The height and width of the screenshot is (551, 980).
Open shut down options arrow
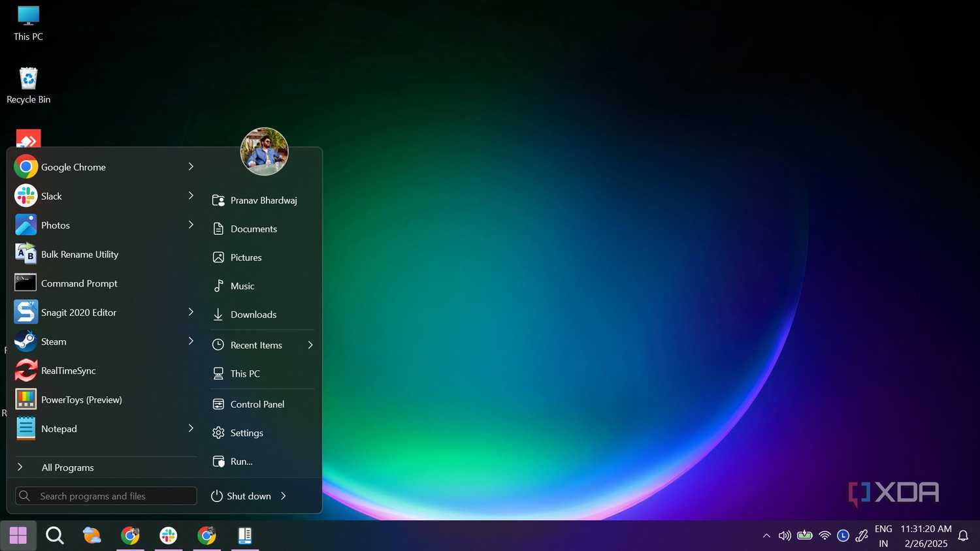(x=284, y=496)
